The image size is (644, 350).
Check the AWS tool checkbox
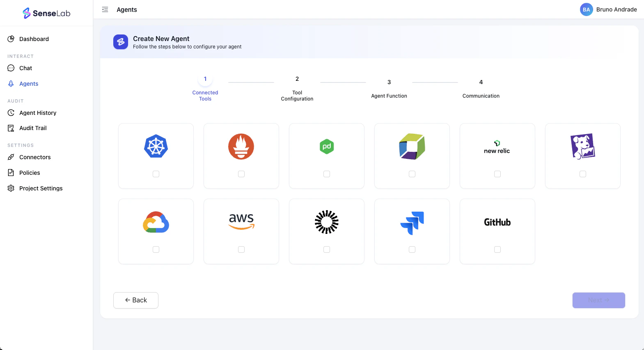click(241, 249)
